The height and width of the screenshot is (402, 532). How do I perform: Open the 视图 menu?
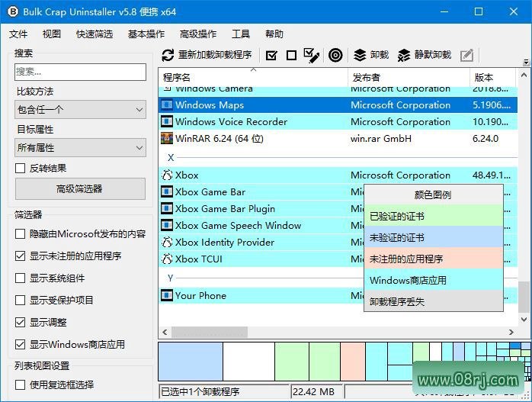click(52, 34)
